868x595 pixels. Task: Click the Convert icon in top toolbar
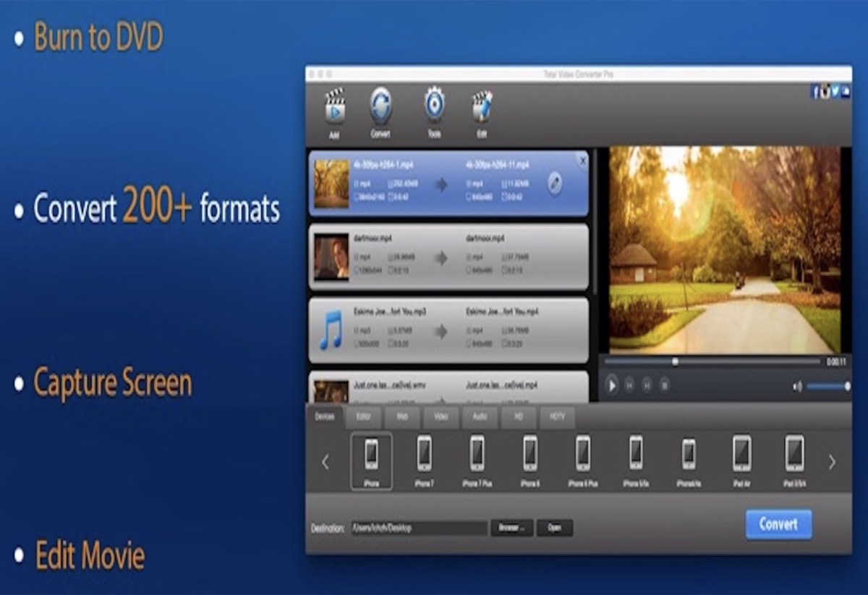pyautogui.click(x=380, y=107)
